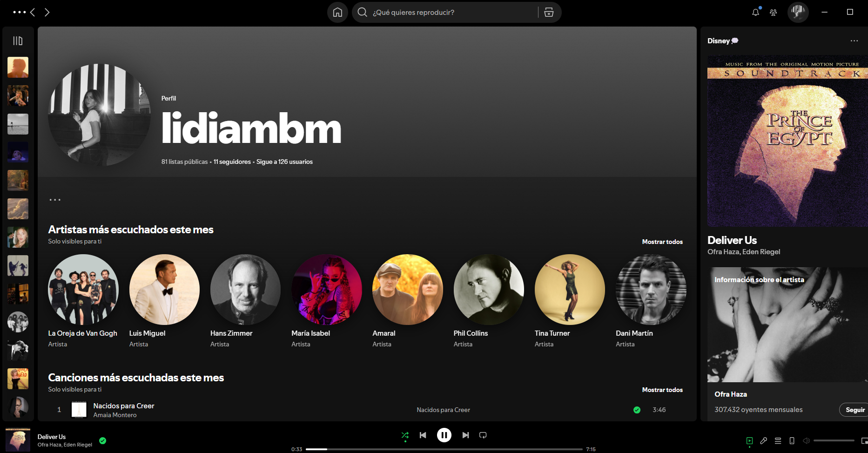Toggle repeat mode

click(x=483, y=435)
